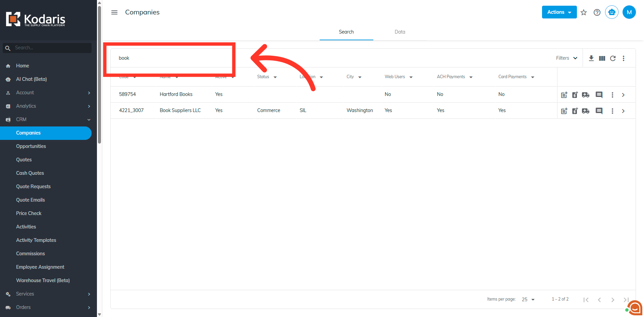
Task: Open the Actions dropdown button
Action: (x=559, y=12)
